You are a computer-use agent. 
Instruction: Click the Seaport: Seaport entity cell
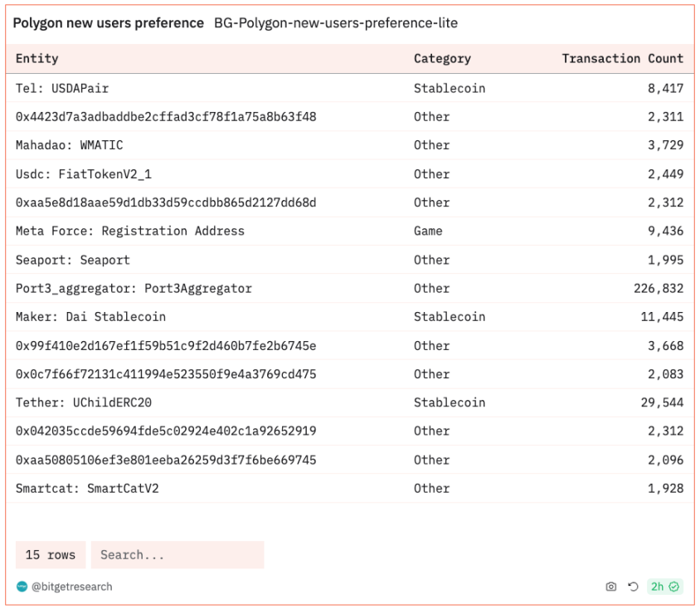(73, 260)
